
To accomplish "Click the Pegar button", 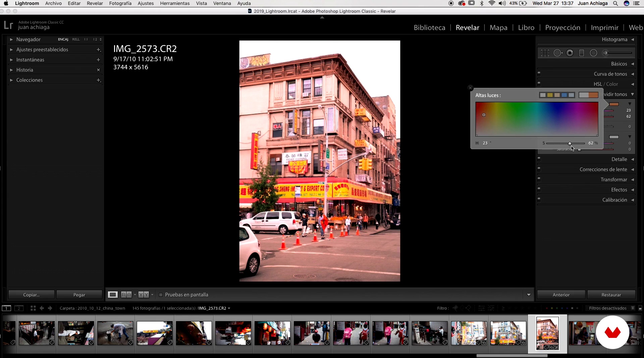I will coord(79,295).
